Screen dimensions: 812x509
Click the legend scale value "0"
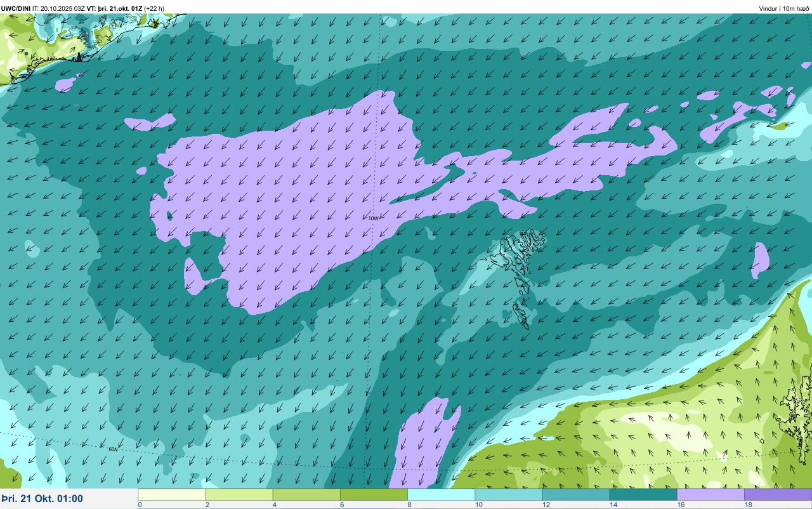(140, 505)
